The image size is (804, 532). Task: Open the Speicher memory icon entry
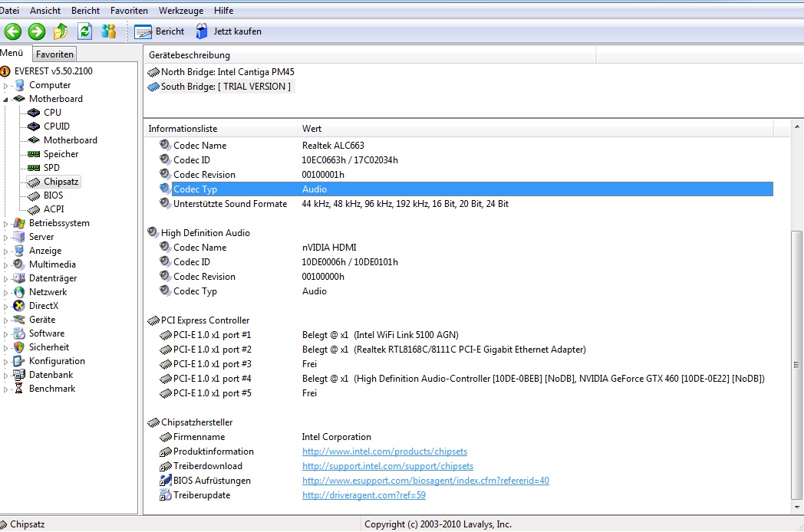(x=34, y=154)
